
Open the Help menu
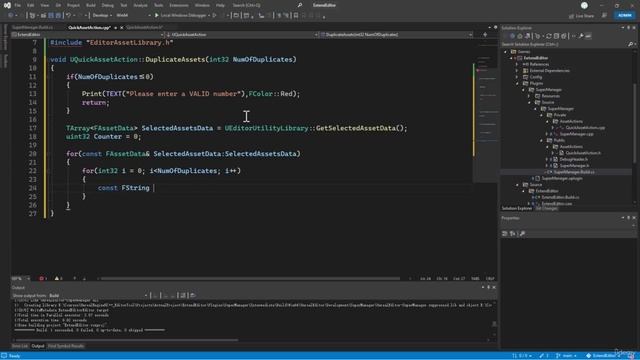[x=220, y=5]
